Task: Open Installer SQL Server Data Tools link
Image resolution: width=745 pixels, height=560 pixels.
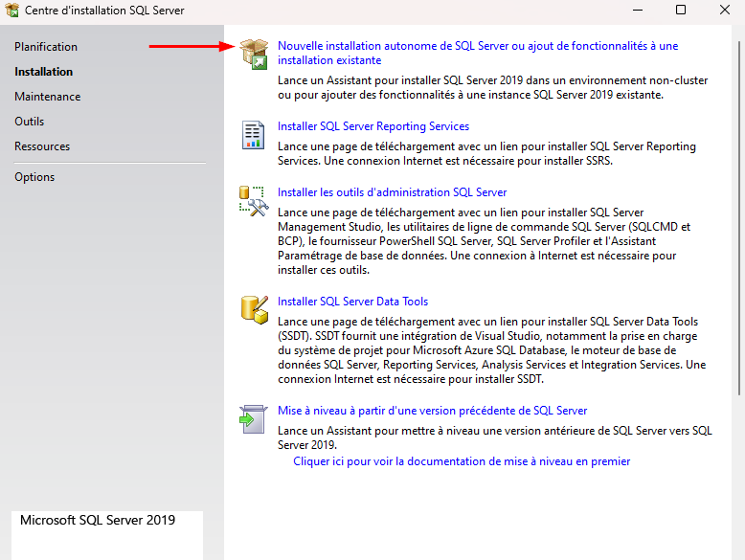Action: coord(353,302)
